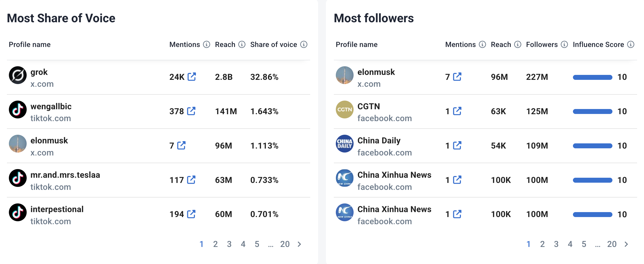Open grok's 24K mentions external link
644x264 pixels.
pos(191,77)
